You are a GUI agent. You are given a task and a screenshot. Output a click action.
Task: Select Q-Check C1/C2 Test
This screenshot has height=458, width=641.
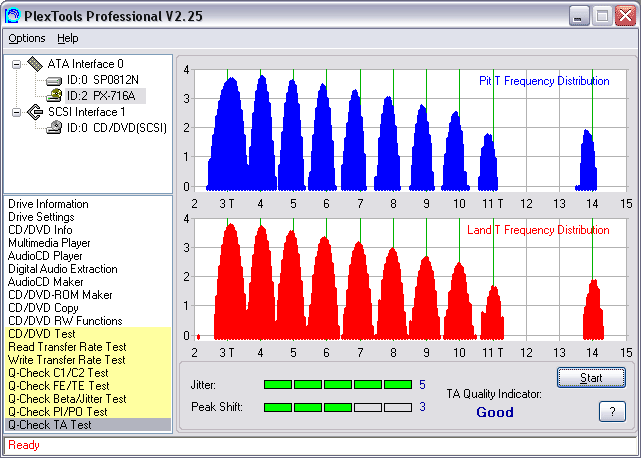coord(88,373)
